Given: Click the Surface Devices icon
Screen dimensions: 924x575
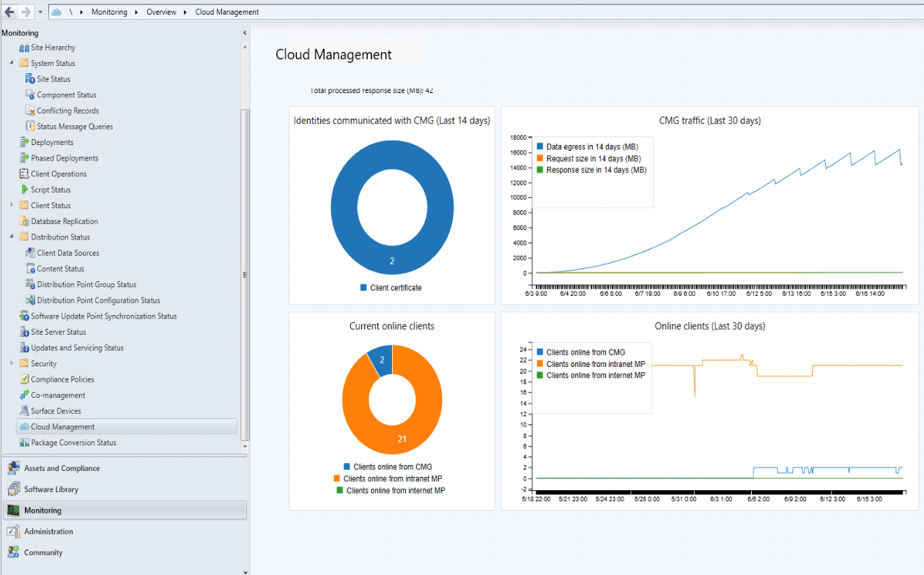Looking at the screenshot, I should [x=24, y=411].
